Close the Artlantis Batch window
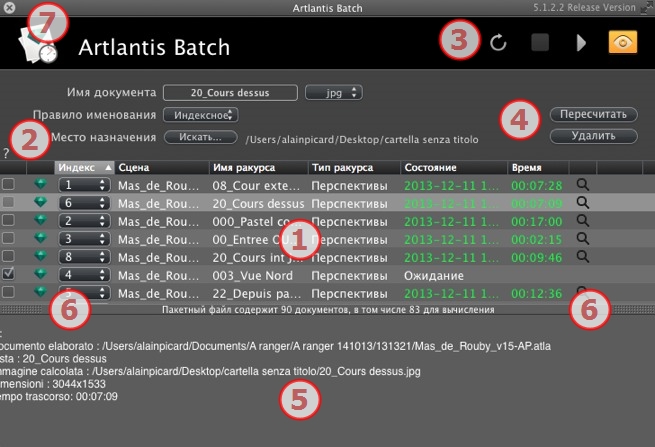655x447 pixels. pos(9,8)
